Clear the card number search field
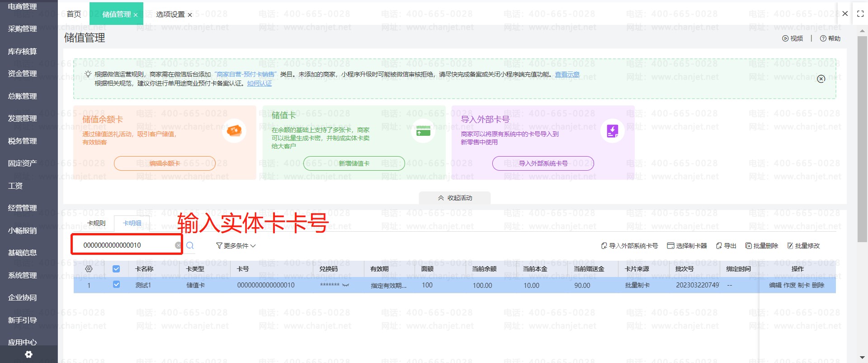The height and width of the screenshot is (363, 868). (x=178, y=245)
